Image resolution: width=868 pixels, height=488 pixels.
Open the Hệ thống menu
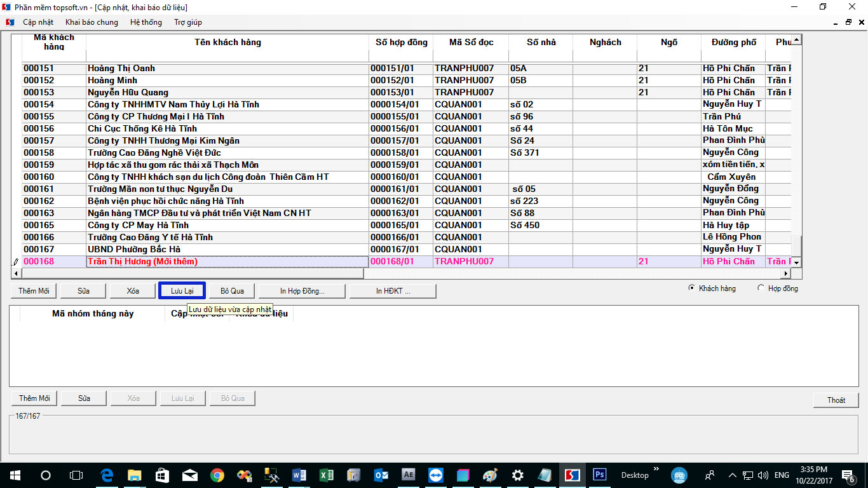point(146,22)
